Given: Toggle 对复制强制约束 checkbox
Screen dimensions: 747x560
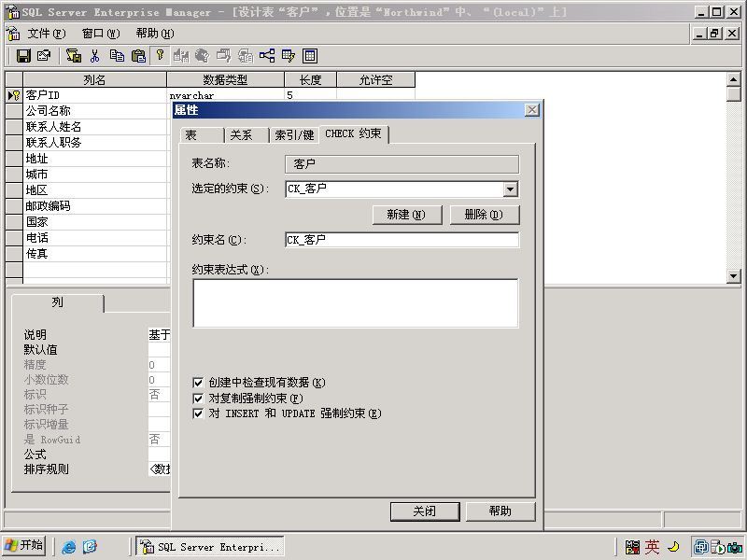Looking at the screenshot, I should coord(198,399).
